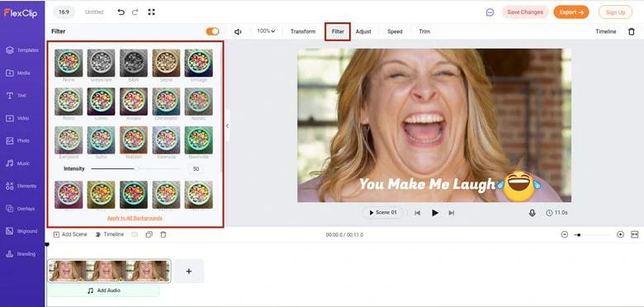Mute the video volume speaker icon

click(x=238, y=31)
